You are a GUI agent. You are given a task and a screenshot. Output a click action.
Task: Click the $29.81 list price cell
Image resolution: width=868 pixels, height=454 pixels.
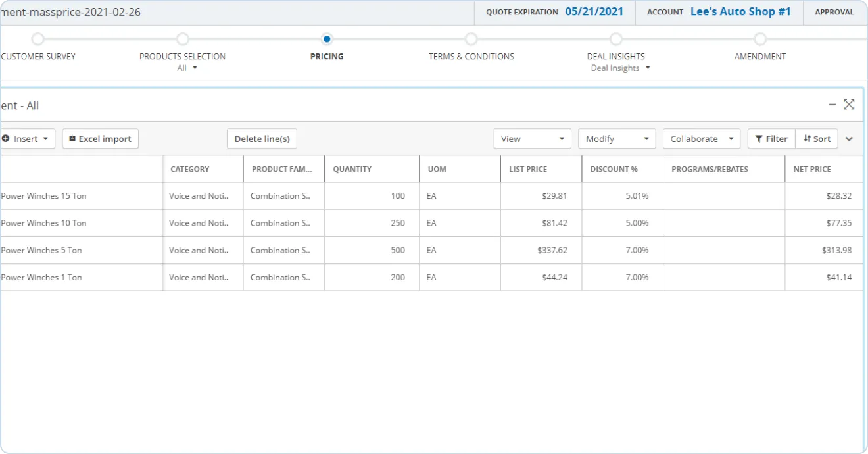(541, 196)
